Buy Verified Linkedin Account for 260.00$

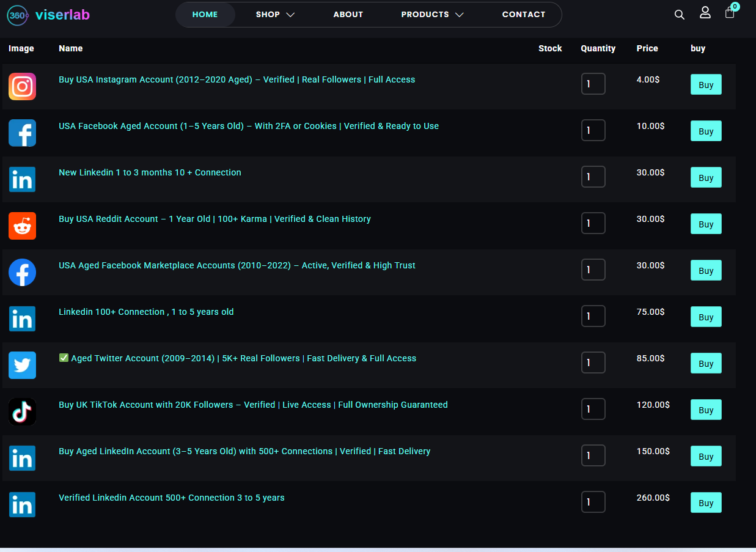pos(706,503)
